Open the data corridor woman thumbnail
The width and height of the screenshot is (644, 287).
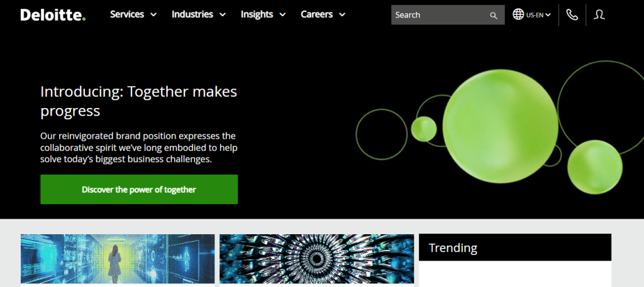tap(118, 259)
